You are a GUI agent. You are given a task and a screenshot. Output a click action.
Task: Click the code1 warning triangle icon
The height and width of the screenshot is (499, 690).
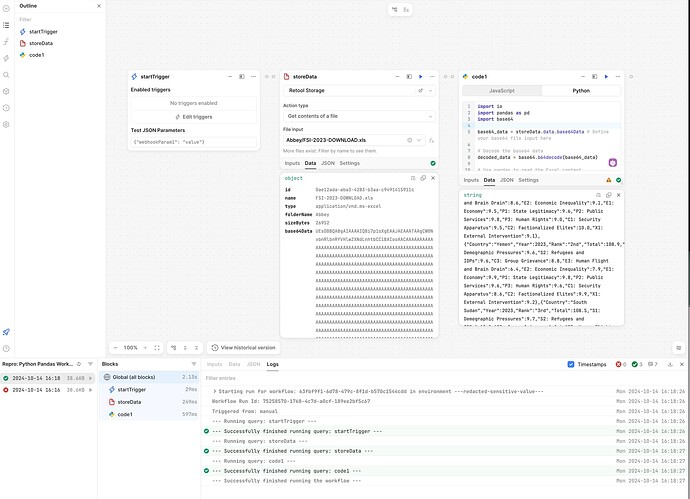pyautogui.click(x=609, y=180)
